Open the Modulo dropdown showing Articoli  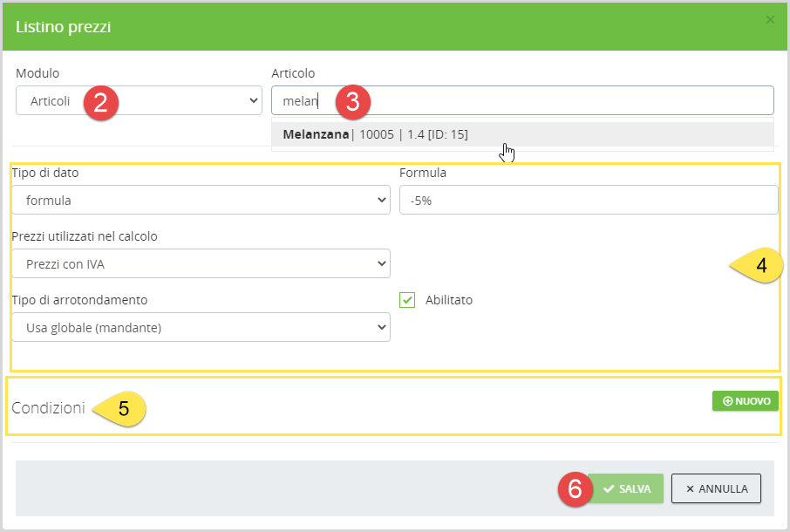[x=139, y=100]
